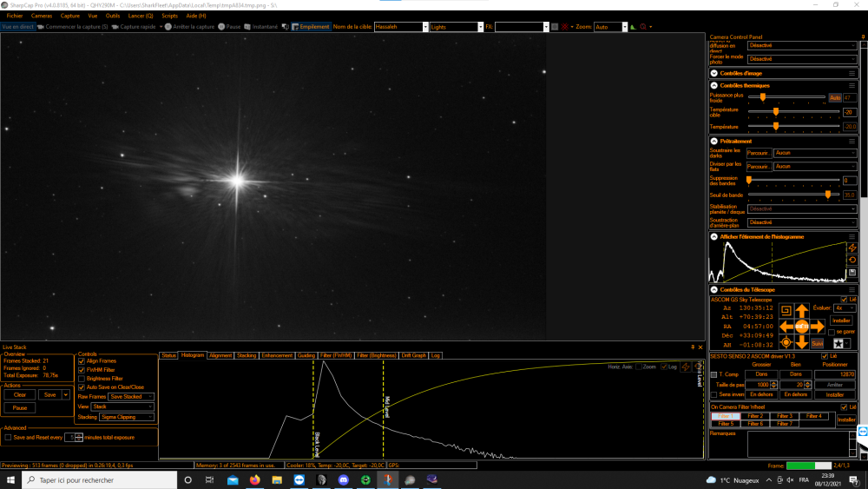868x489 pixels.
Task: Enable the Brightness Filter checkbox
Action: (x=82, y=379)
